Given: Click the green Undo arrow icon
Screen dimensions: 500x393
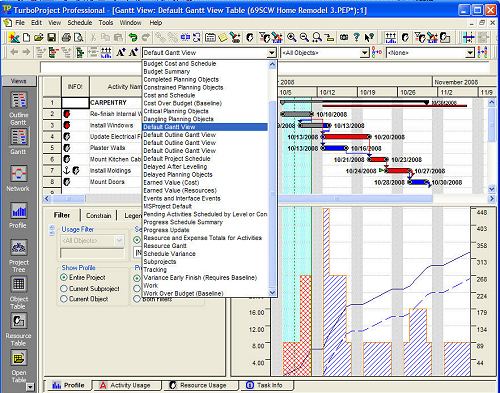Looking at the screenshot, I should 133,37.
